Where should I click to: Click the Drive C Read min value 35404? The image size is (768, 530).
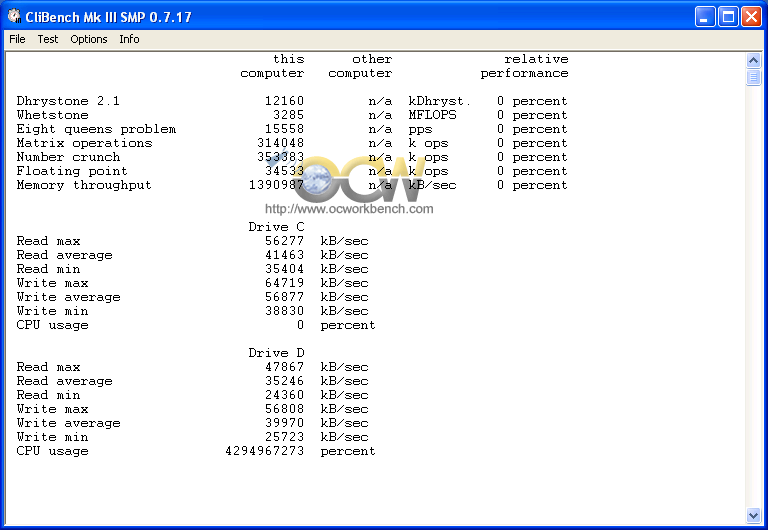pos(284,269)
